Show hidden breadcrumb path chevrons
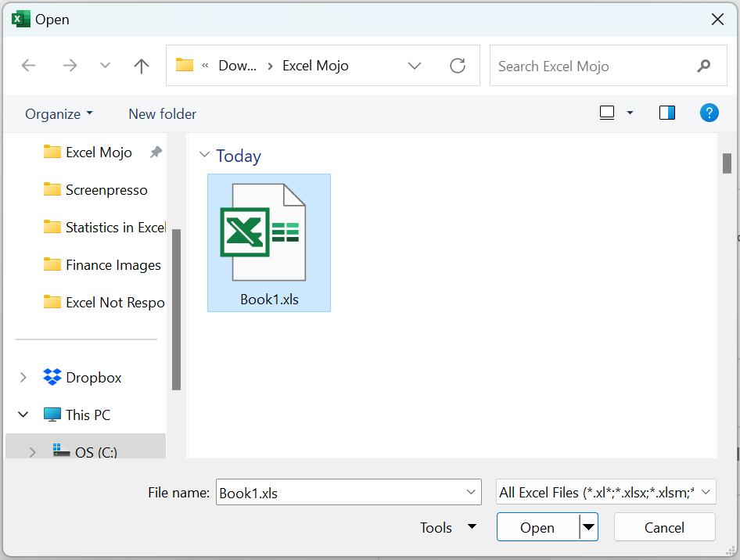740x560 pixels. coord(205,66)
